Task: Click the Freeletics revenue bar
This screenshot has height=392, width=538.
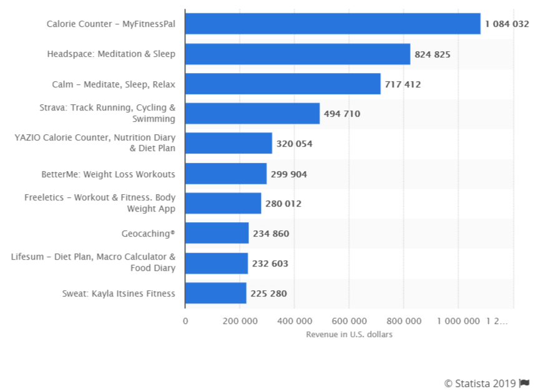Action: pyautogui.click(x=223, y=203)
